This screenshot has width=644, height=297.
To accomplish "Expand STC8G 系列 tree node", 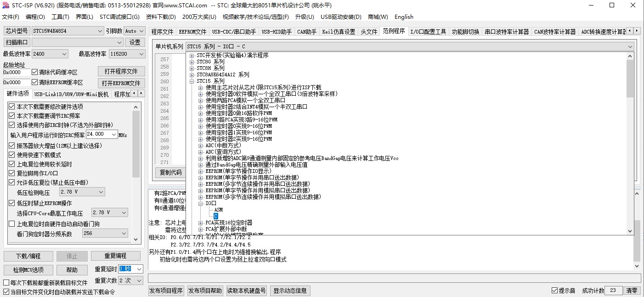I will [x=192, y=62].
